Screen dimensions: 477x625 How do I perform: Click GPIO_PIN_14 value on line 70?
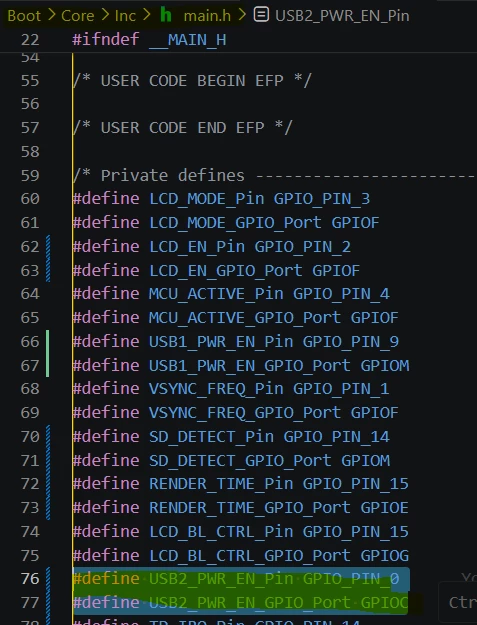[336, 437]
